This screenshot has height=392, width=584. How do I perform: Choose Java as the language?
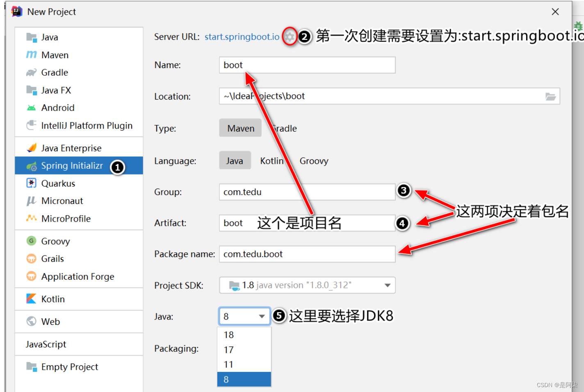pos(235,161)
